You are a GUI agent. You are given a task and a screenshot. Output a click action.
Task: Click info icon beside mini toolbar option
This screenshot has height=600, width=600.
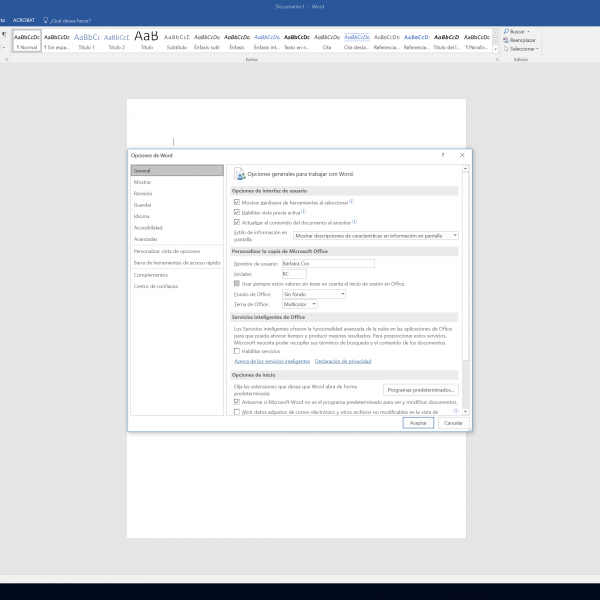coord(352,201)
